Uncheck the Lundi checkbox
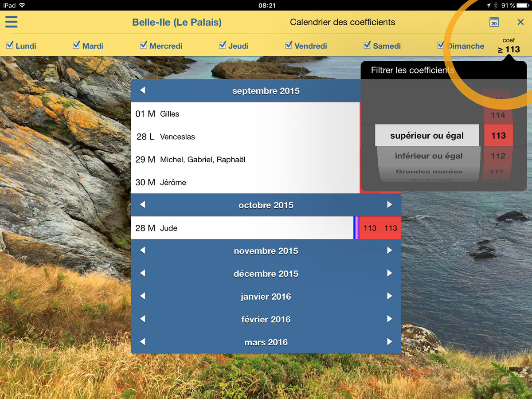Image resolution: width=532 pixels, height=399 pixels. (10, 45)
